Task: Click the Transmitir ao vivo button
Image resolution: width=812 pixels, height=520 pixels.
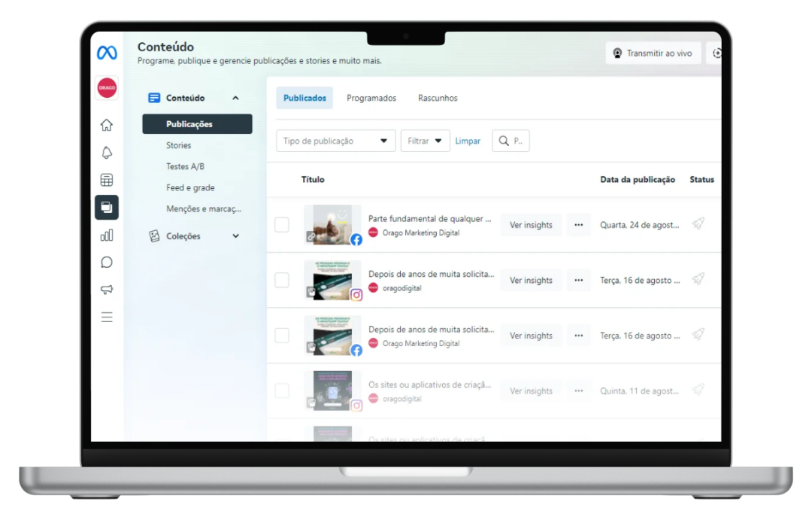Action: (x=653, y=53)
